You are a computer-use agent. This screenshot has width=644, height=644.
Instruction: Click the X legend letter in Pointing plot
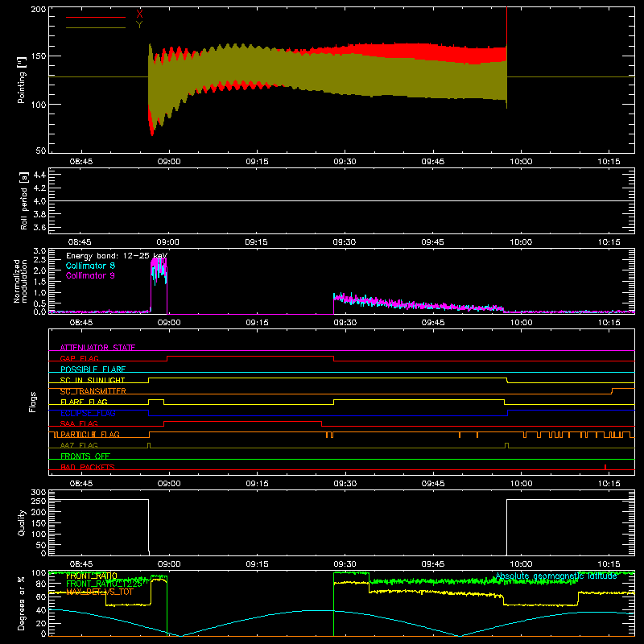pos(139,14)
